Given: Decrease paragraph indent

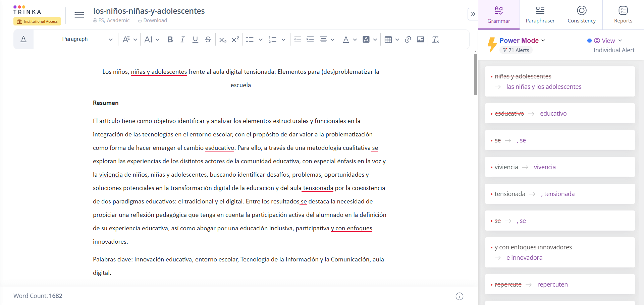Looking at the screenshot, I should [x=298, y=40].
